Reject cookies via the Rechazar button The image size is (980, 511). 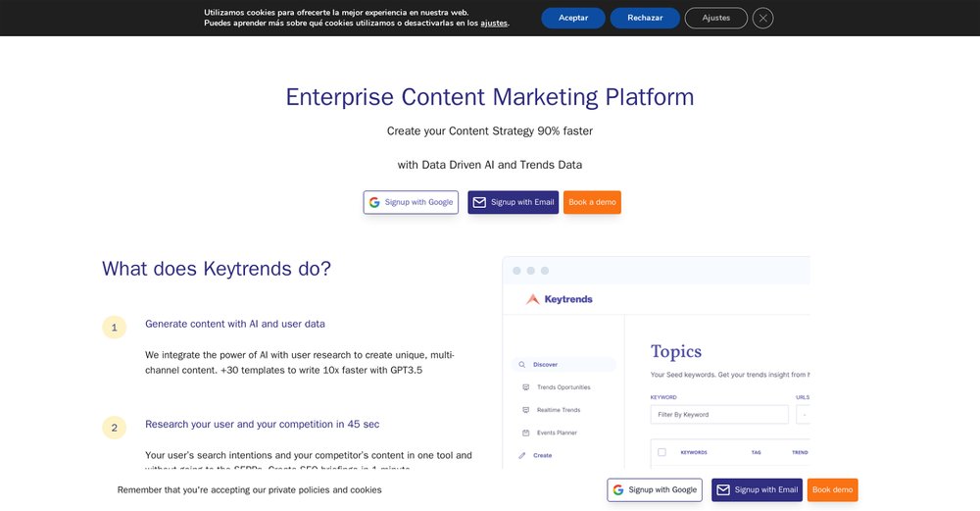pos(645,18)
